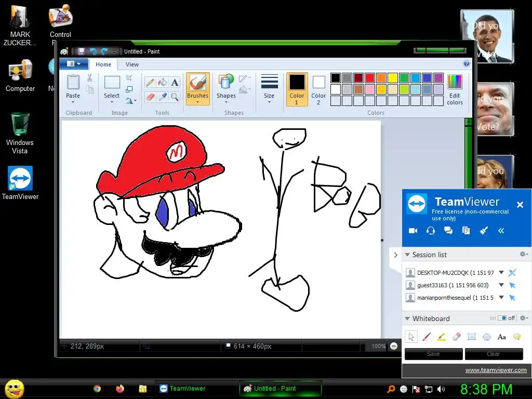The height and width of the screenshot is (399, 532).
Task: Pick the green color swatch in top row
Action: coord(404,78)
